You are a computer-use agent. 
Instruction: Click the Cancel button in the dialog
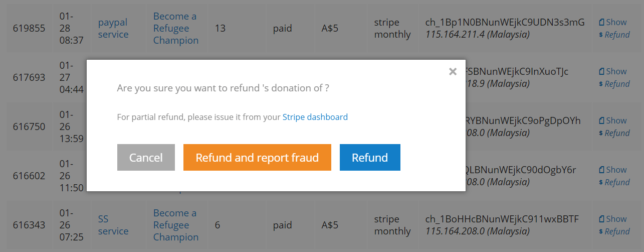click(146, 158)
